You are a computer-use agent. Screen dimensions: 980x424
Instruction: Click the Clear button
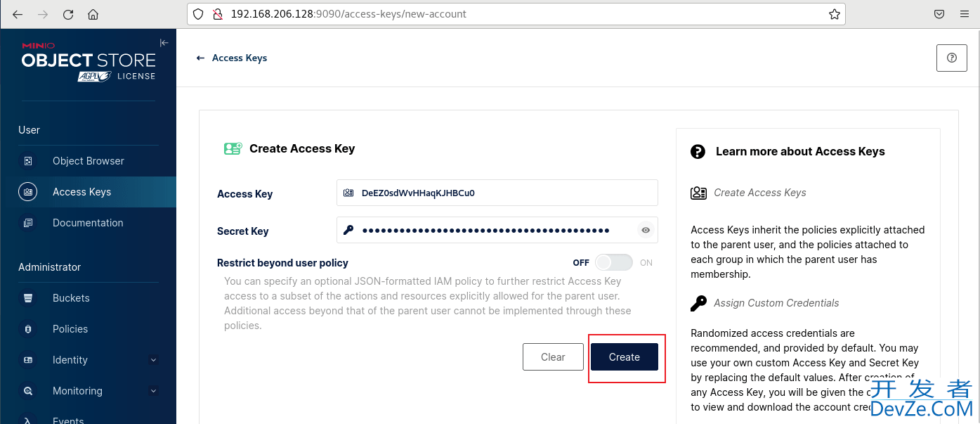pyautogui.click(x=553, y=357)
